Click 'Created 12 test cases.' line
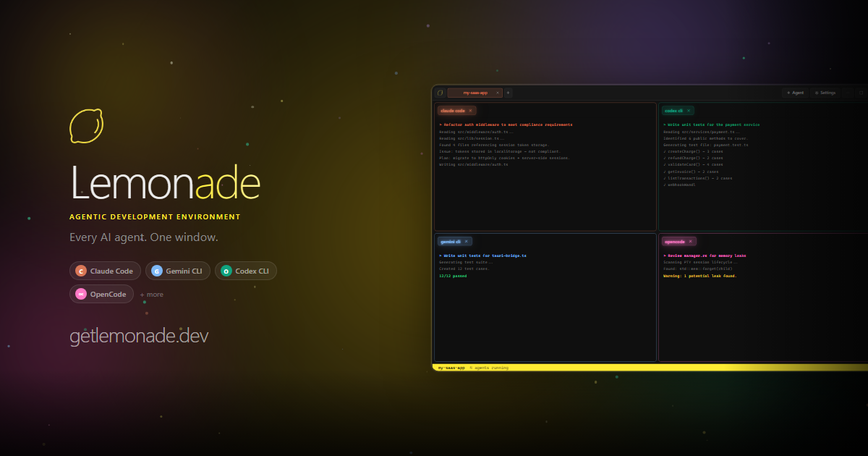 click(x=464, y=269)
